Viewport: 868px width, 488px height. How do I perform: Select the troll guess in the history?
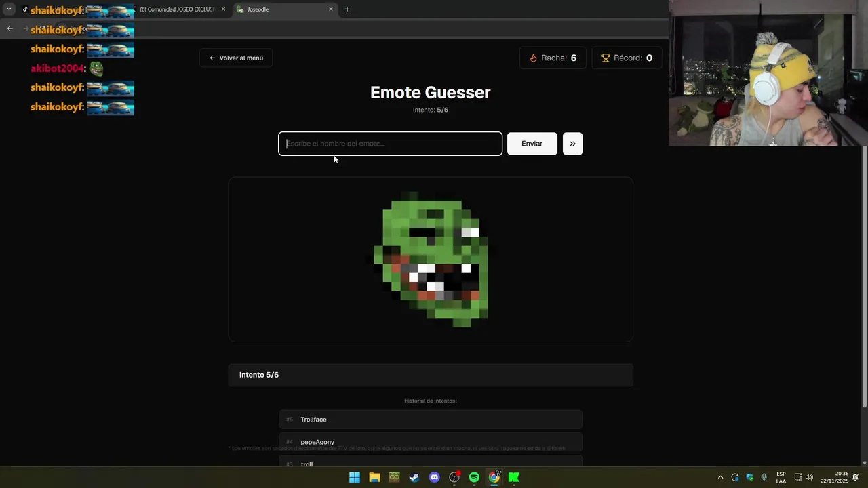(x=431, y=462)
